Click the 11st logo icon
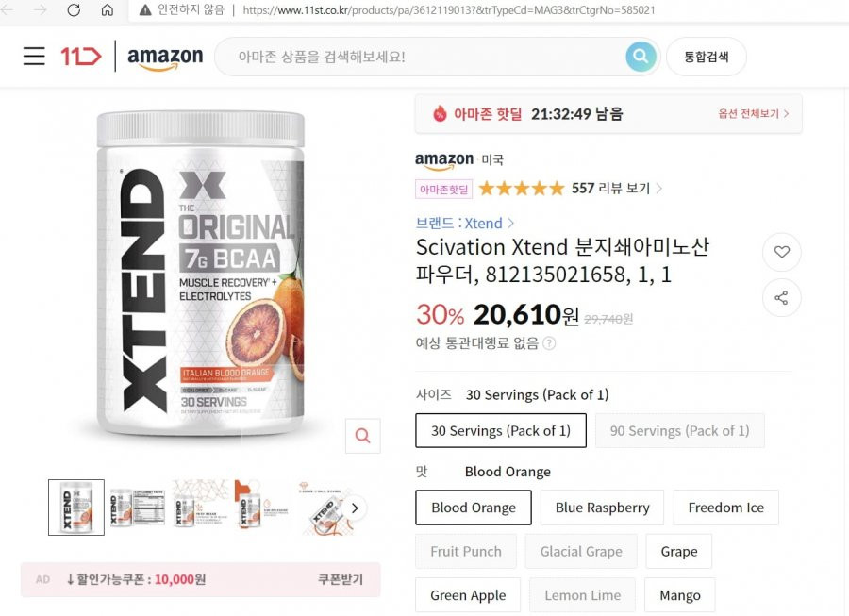The image size is (849, 616). pos(81,57)
